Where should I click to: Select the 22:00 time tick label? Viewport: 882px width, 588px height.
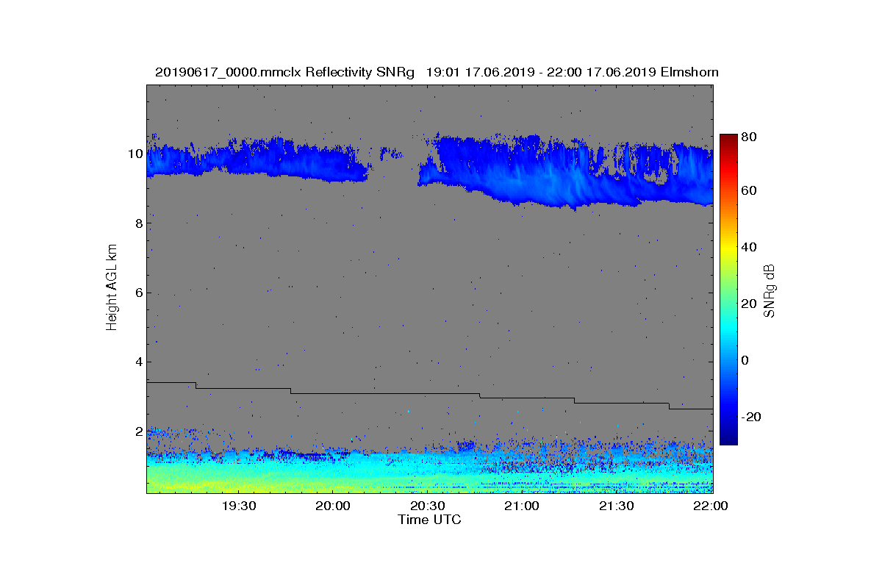point(711,506)
